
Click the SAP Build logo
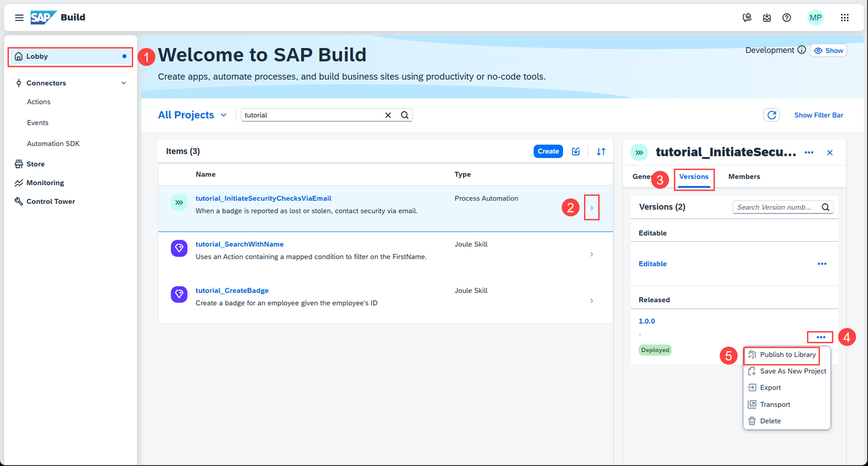pyautogui.click(x=58, y=17)
